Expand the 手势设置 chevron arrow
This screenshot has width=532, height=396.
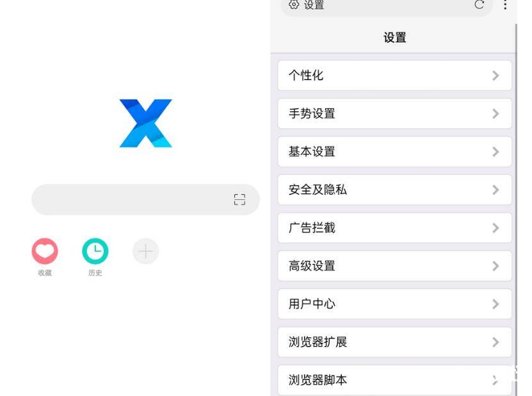coord(496,113)
